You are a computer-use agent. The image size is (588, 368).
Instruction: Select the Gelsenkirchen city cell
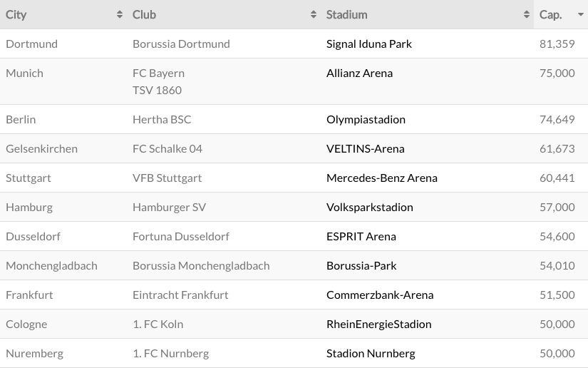click(41, 149)
